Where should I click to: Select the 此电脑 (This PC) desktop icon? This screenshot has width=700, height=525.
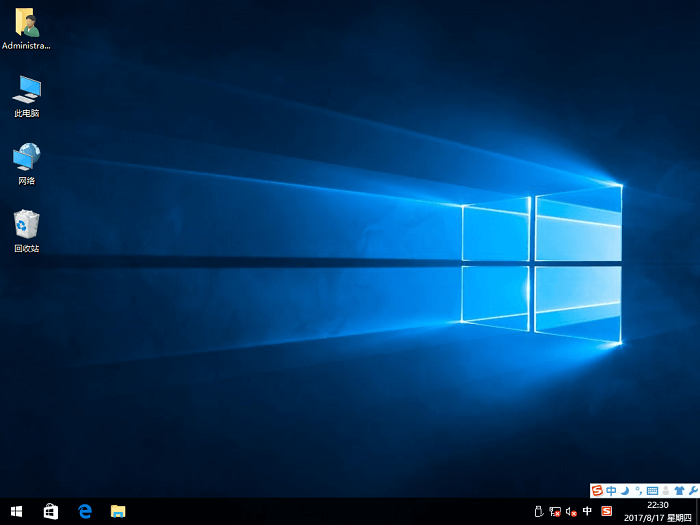(27, 96)
